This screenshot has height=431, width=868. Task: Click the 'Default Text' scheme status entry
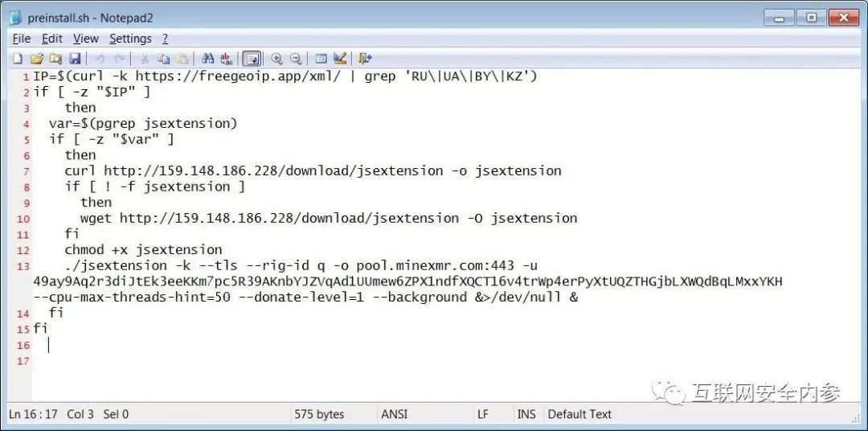[579, 414]
